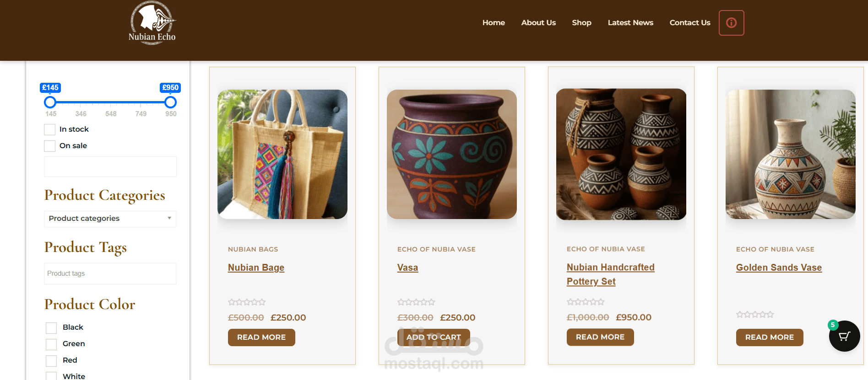Rate the Nubian Bage stars
The width and height of the screenshot is (868, 380).
[x=247, y=302]
